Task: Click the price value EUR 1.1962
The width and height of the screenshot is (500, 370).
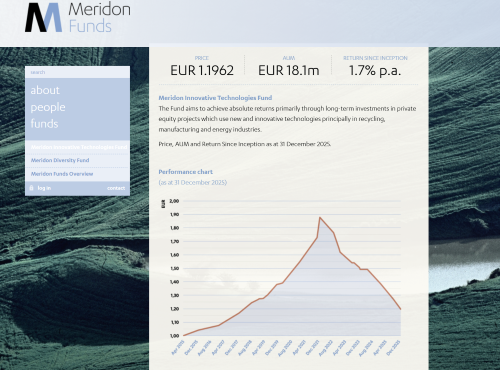Action: coord(202,70)
